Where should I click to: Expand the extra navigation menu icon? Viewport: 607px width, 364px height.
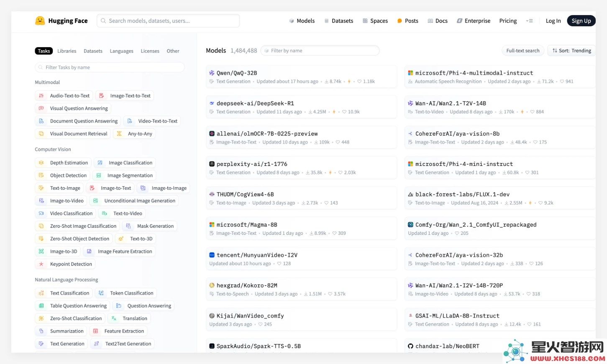tap(530, 21)
